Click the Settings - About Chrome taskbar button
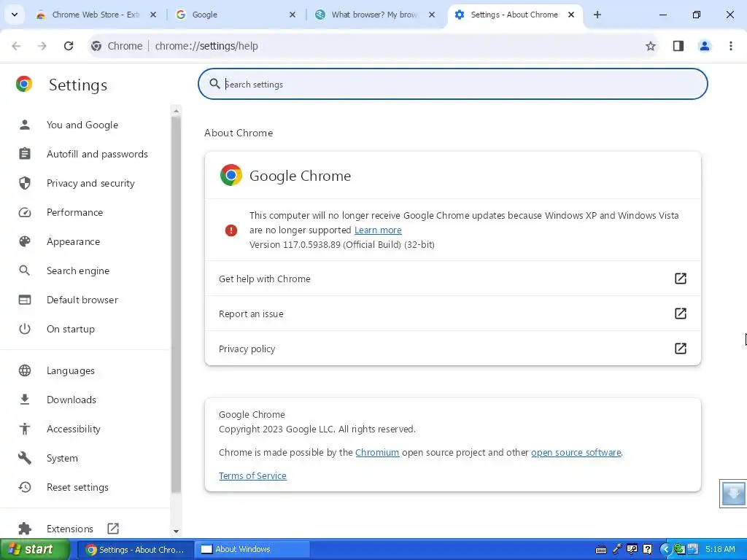Image resolution: width=747 pixels, height=560 pixels. (135, 550)
